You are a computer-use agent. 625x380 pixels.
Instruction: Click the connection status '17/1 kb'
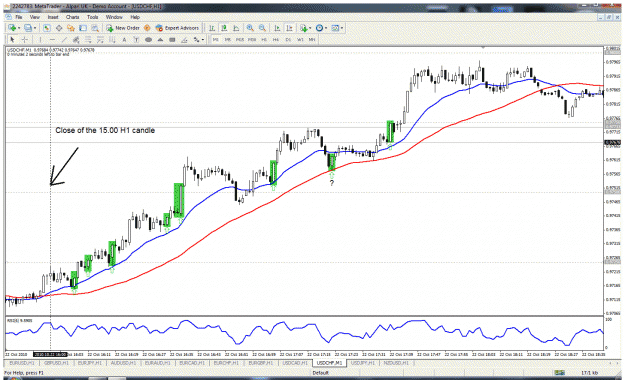(x=589, y=373)
